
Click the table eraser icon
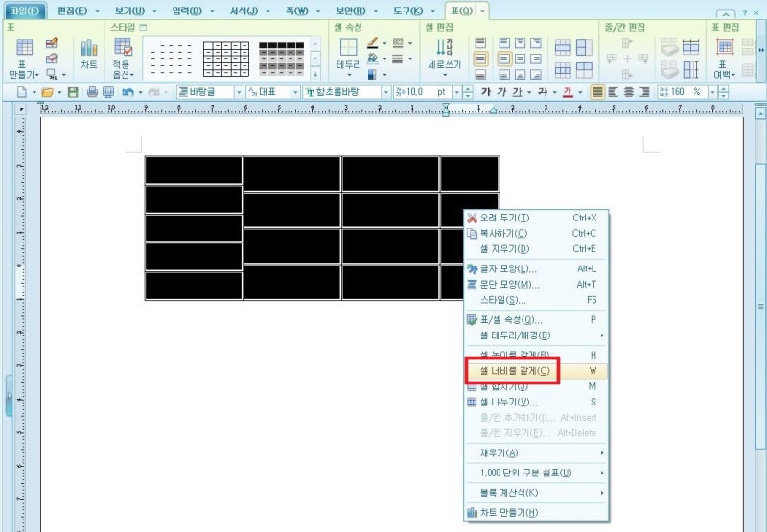coord(52,58)
